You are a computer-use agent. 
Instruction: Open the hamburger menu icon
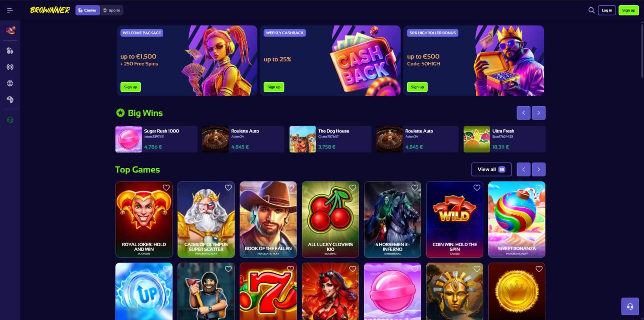click(x=10, y=10)
